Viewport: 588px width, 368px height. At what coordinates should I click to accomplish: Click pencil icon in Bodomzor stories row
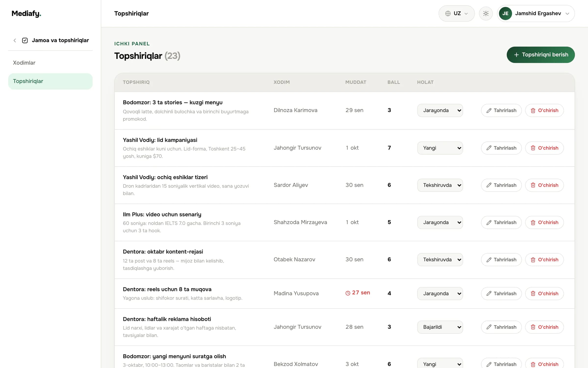(x=489, y=111)
